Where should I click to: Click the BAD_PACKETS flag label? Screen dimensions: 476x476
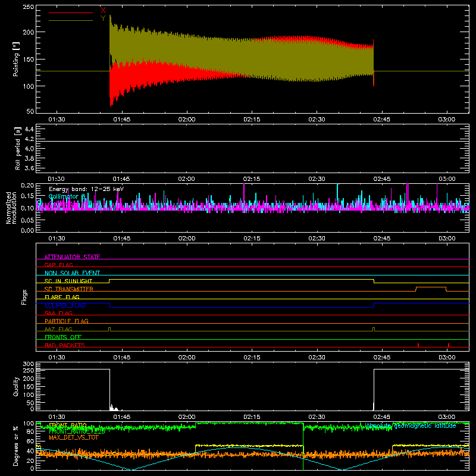[65, 345]
